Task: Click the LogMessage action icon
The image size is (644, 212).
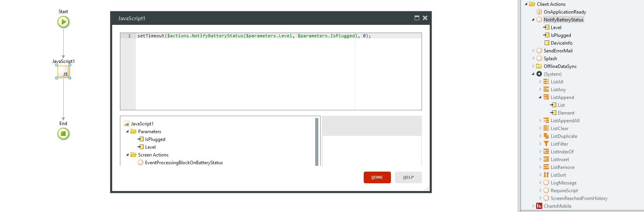Action: 546,183
